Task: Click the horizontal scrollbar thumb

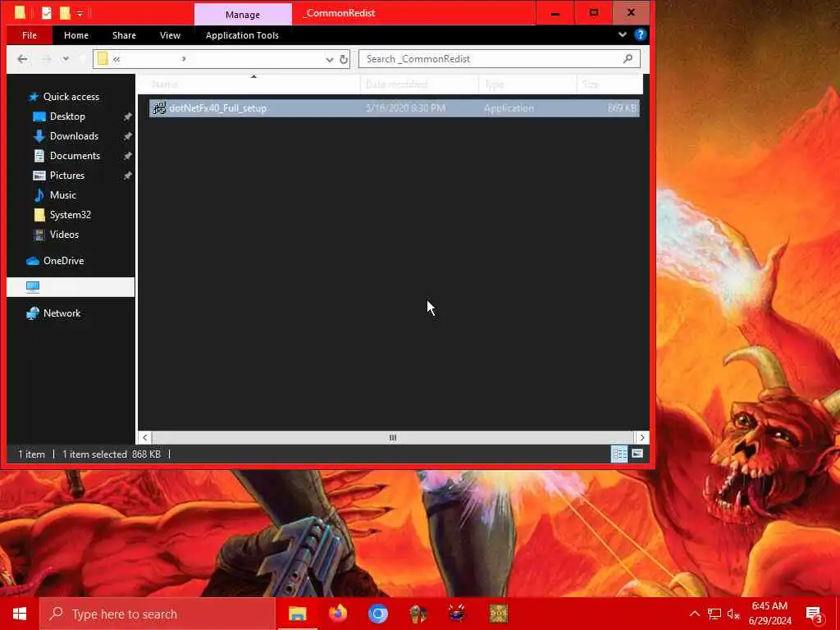Action: click(393, 438)
